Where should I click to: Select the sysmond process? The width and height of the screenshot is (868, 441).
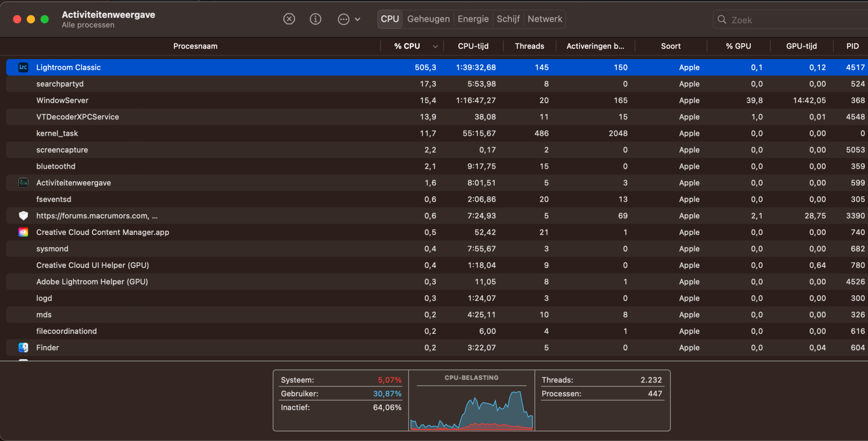click(437, 249)
